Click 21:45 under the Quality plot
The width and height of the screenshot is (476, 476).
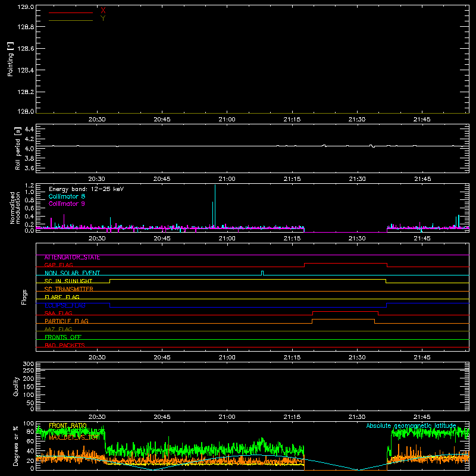click(x=422, y=417)
